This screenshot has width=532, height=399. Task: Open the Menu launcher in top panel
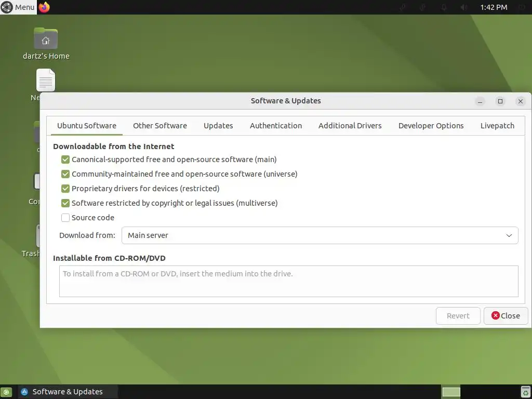[18, 7]
